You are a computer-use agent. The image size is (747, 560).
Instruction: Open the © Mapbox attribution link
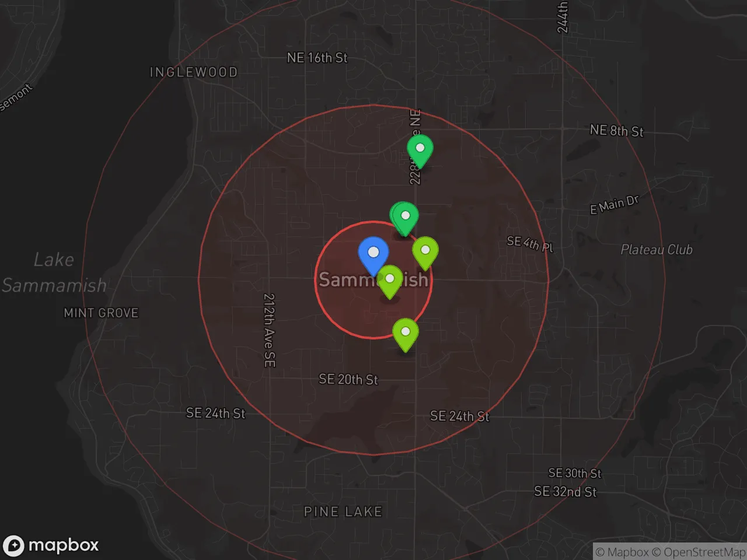(622, 552)
